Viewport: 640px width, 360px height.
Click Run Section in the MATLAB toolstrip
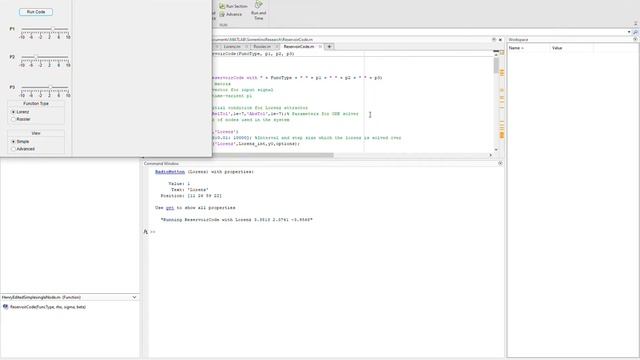pyautogui.click(x=233, y=6)
